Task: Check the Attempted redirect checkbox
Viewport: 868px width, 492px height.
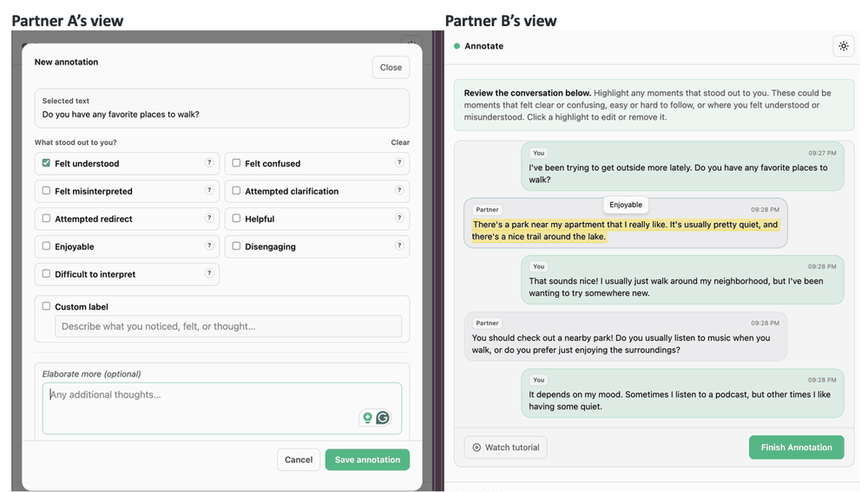Action: [46, 218]
